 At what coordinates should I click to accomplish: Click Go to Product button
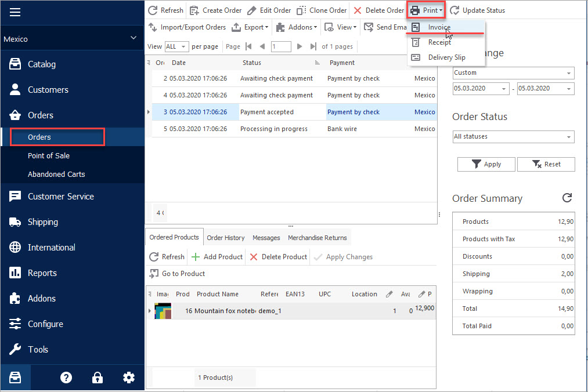tap(178, 274)
